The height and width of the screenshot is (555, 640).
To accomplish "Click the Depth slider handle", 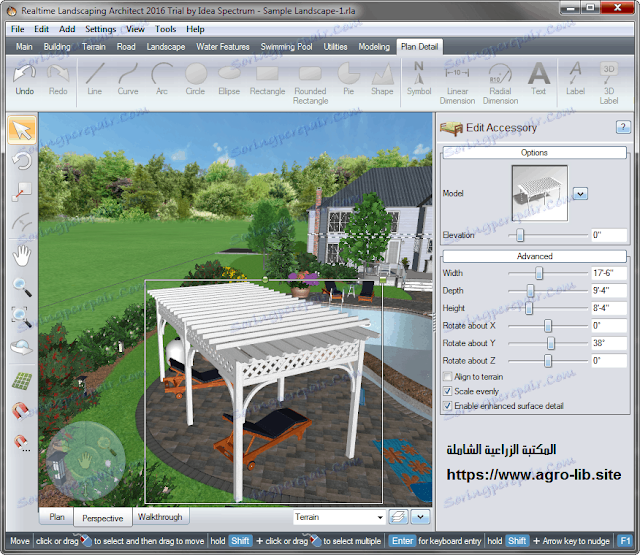I will (530, 291).
